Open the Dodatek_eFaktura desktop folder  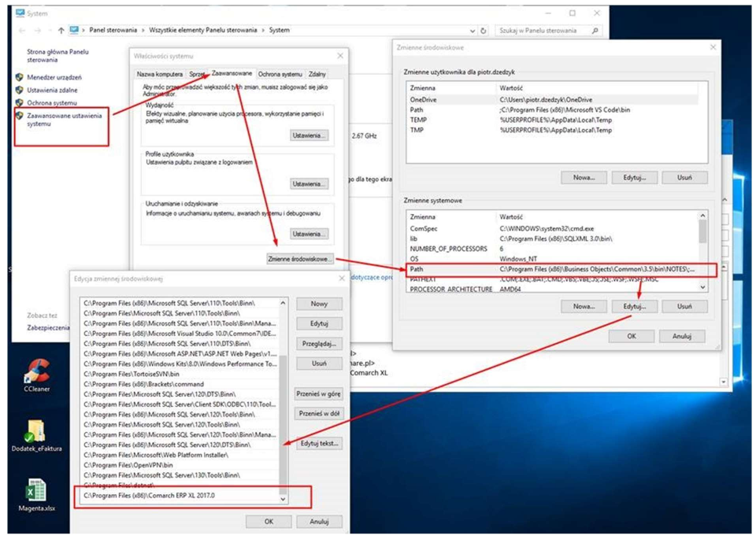tap(37, 435)
